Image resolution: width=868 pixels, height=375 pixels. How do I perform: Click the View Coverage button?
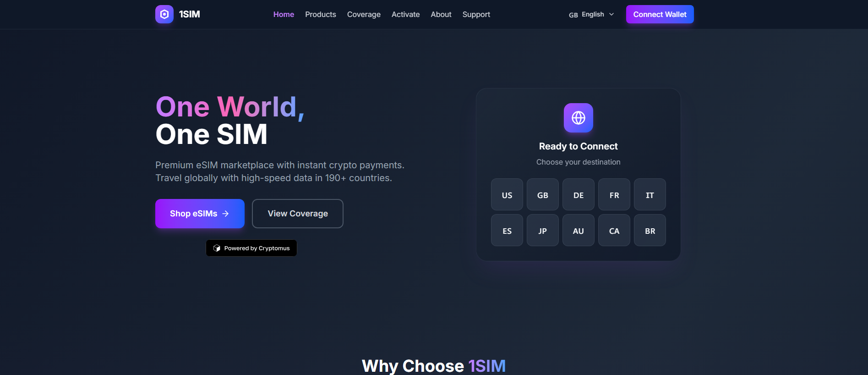point(298,214)
